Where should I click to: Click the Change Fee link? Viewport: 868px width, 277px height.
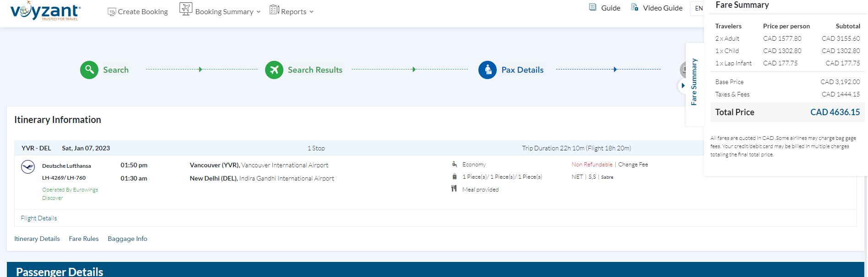tap(633, 165)
